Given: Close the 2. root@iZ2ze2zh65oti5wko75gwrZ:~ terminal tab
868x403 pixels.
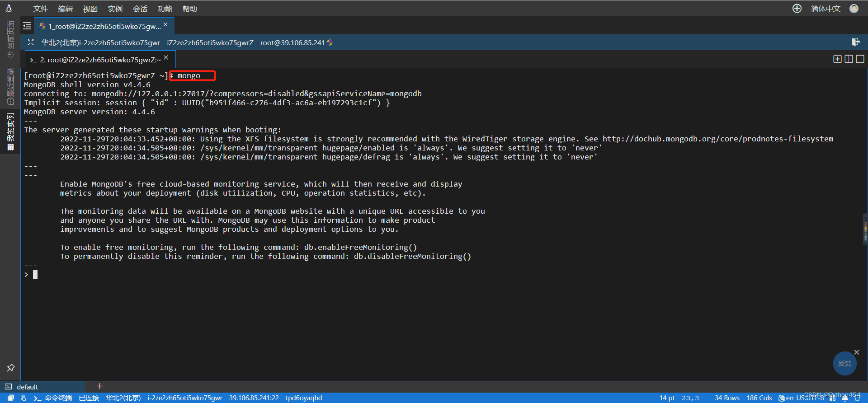Looking at the screenshot, I should coord(166,57).
